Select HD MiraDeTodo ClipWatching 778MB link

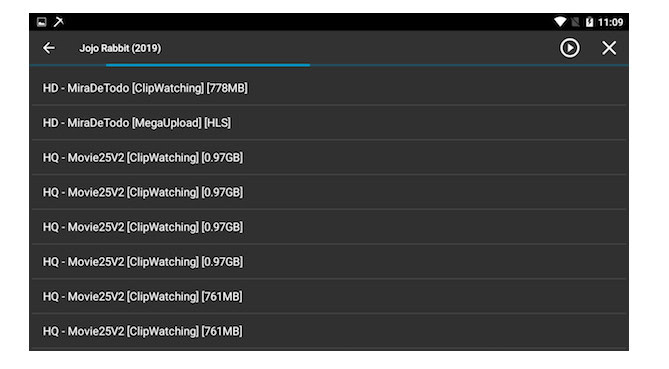click(329, 88)
